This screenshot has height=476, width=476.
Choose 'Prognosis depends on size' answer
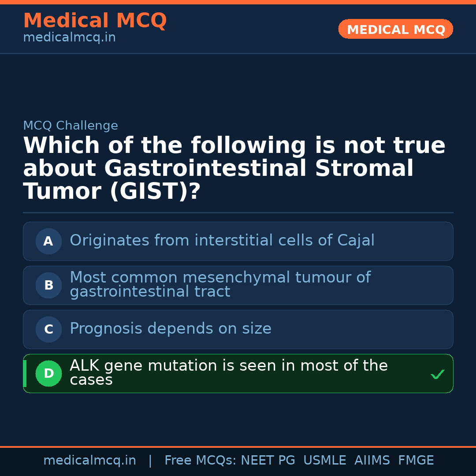[171, 329]
